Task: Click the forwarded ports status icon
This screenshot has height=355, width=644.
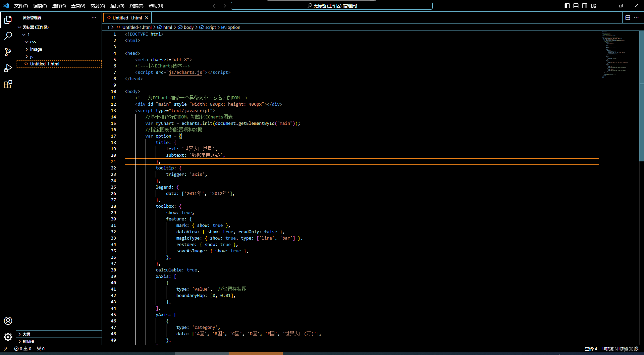Action: [41, 349]
